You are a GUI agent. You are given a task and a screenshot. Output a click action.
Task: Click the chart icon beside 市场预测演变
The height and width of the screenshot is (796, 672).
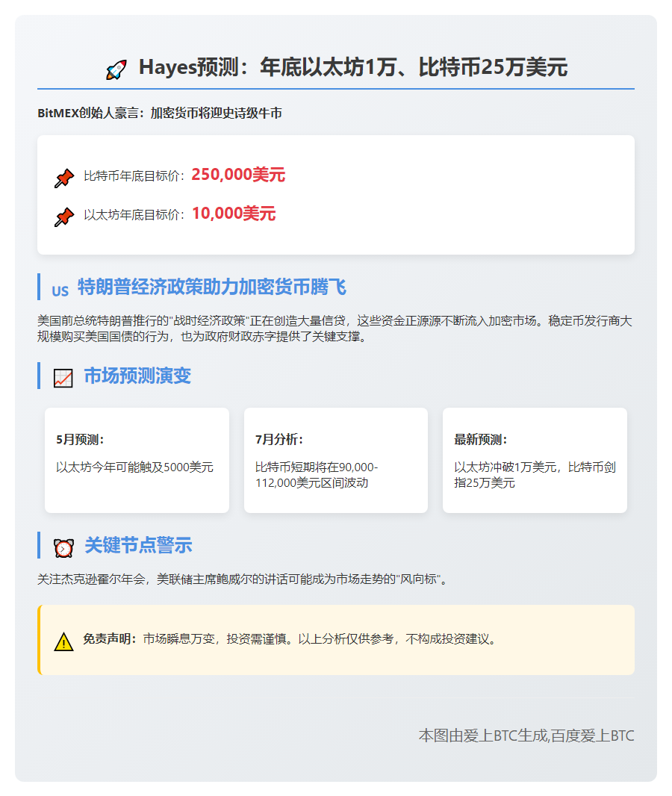pos(63,378)
